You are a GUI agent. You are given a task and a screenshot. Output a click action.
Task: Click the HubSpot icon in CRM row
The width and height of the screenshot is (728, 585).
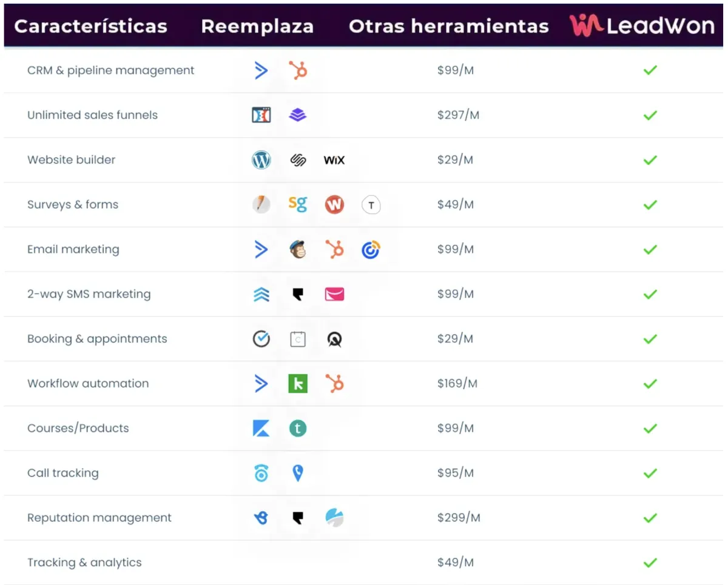(298, 70)
